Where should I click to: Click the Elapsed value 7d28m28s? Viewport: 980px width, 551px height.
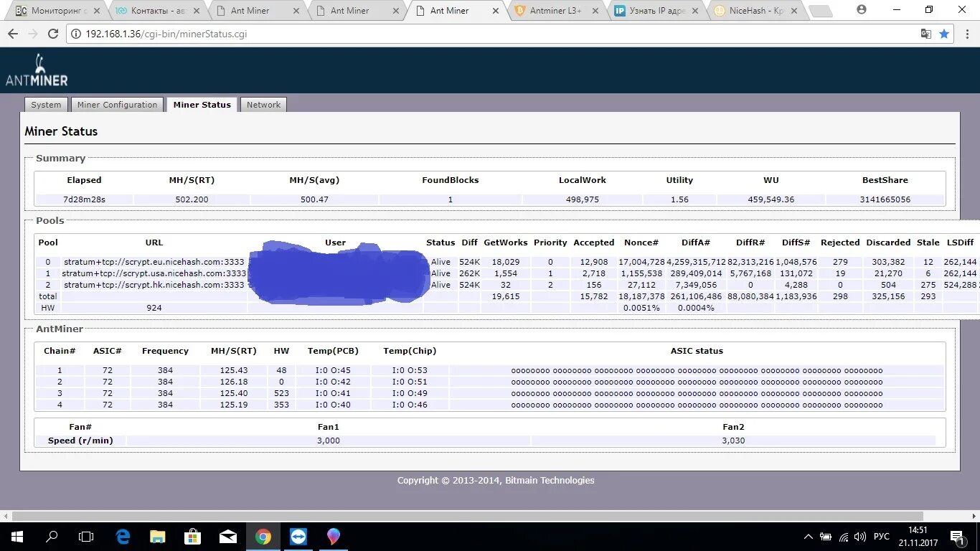(85, 199)
